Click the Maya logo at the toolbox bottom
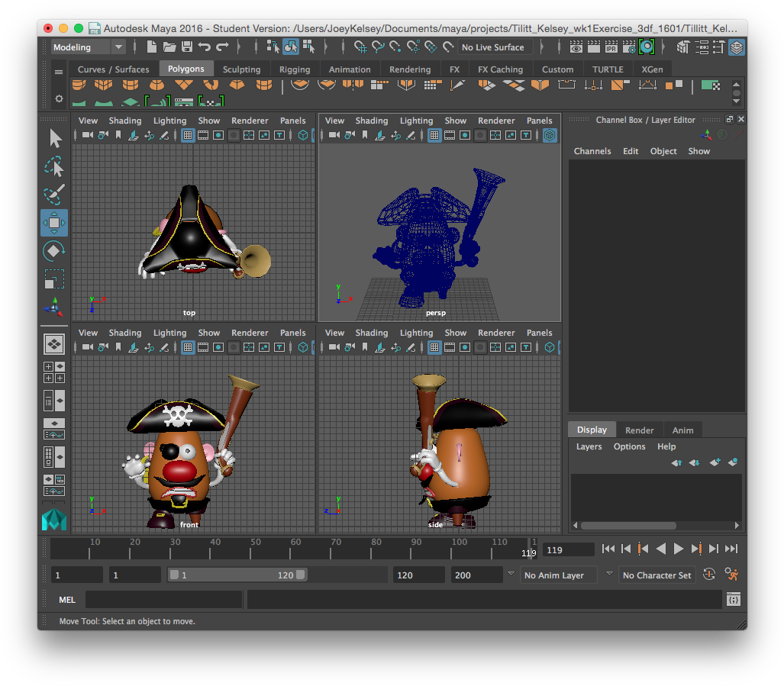This screenshot has height=686, width=784. pos(54,520)
